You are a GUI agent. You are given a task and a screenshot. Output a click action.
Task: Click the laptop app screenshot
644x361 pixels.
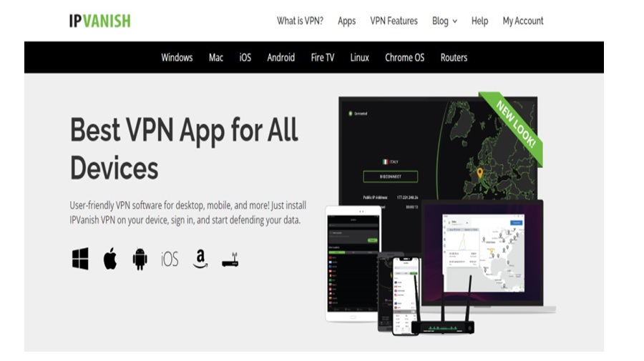(484, 253)
